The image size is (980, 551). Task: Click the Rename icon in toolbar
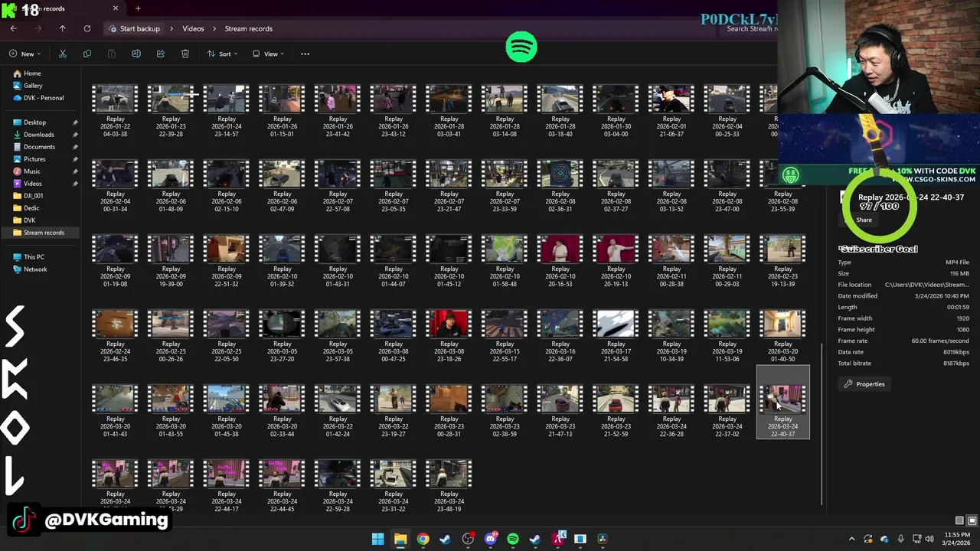click(136, 54)
